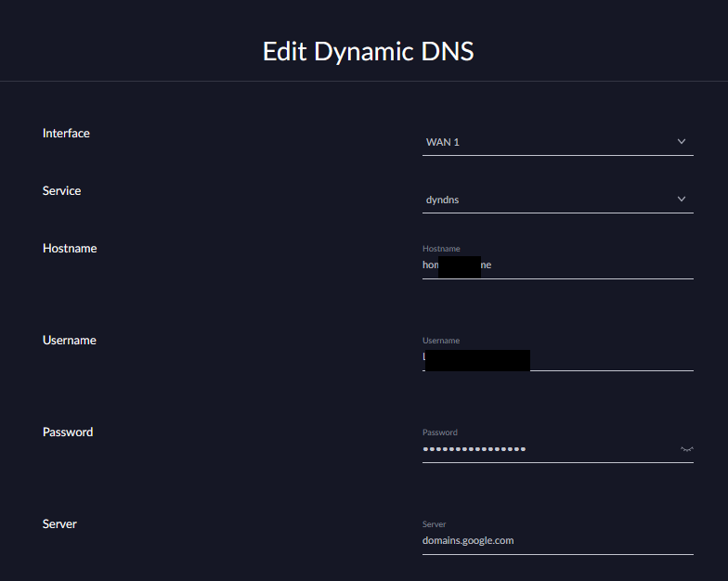Toggle password visibility eye icon

point(686,449)
